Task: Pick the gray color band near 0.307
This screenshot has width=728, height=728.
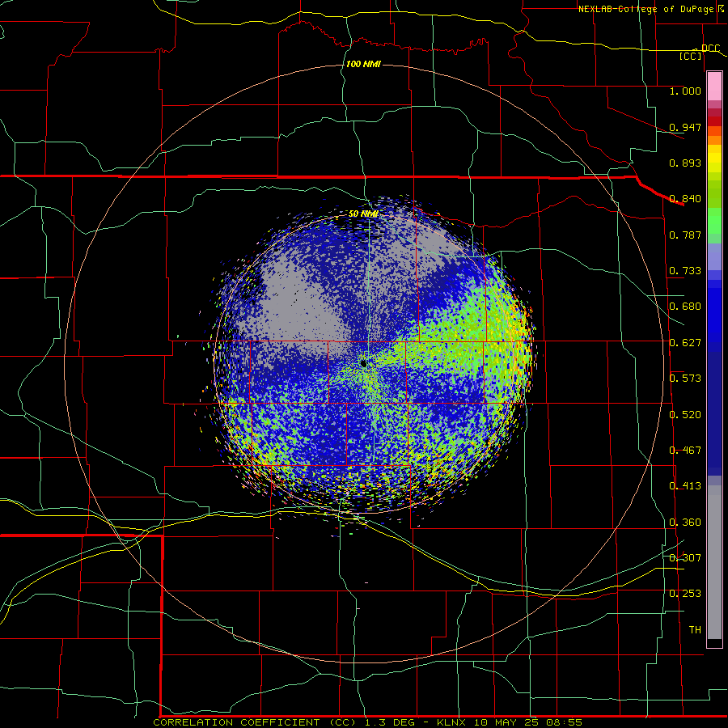Action: pos(714,562)
